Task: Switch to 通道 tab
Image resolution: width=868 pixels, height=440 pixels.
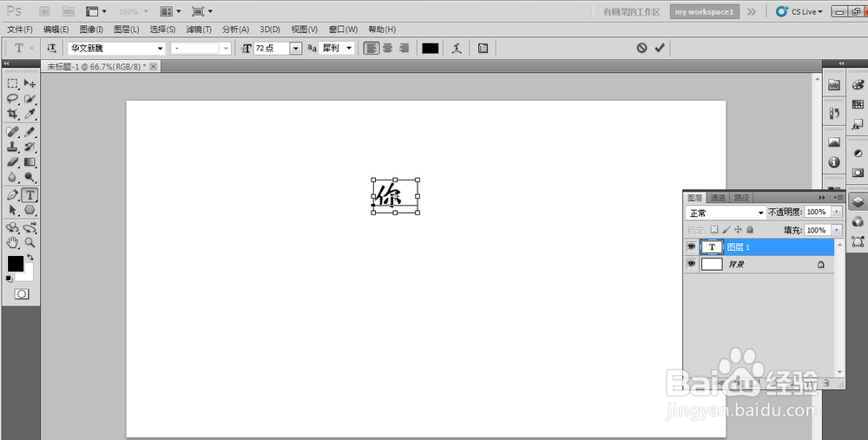Action: (x=718, y=198)
